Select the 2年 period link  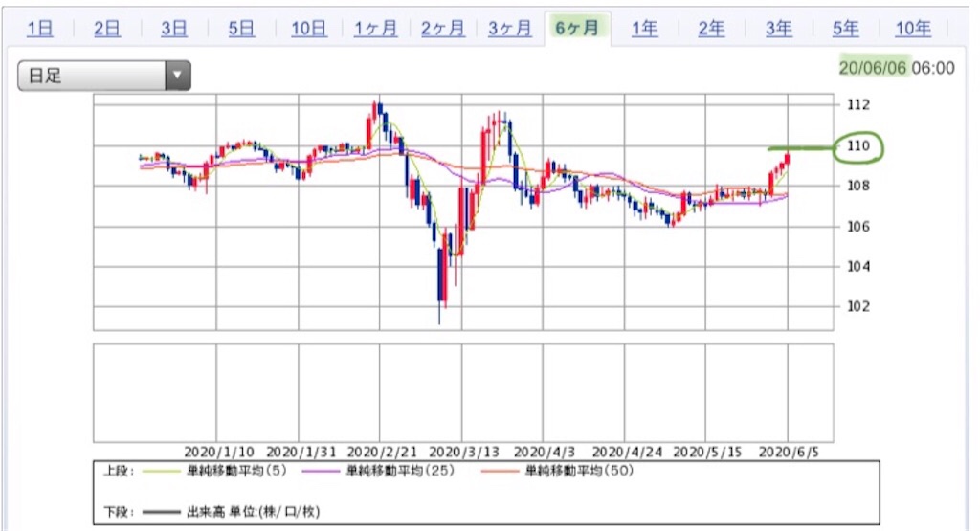(x=711, y=28)
